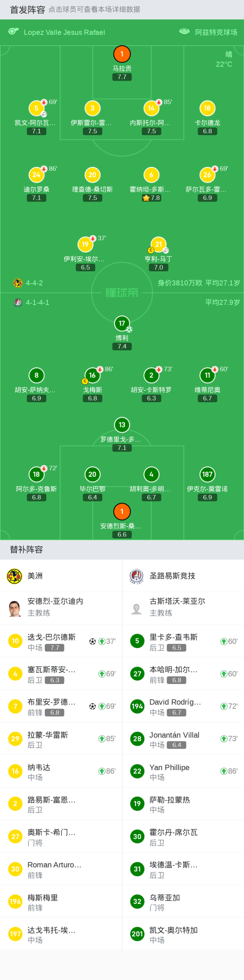The height and width of the screenshot is (980, 244).
Task: Tap number 18 卡尔德龙 player badge
Action: click(x=207, y=109)
